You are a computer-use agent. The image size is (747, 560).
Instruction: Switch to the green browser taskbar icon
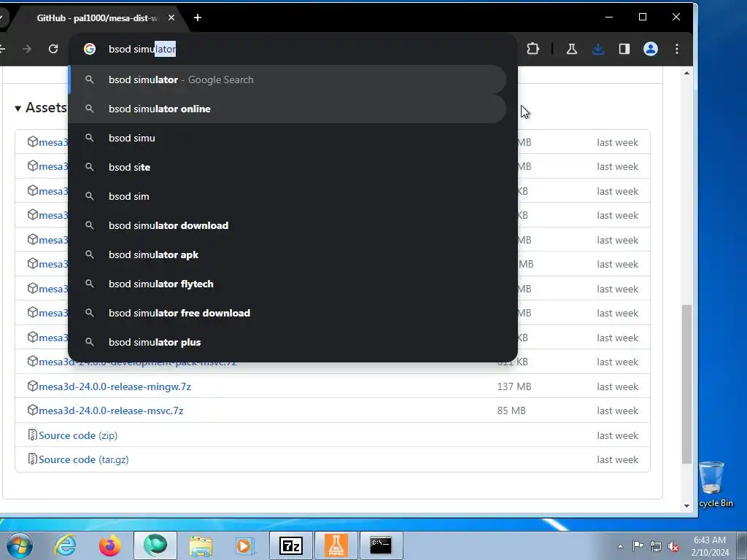click(x=155, y=545)
